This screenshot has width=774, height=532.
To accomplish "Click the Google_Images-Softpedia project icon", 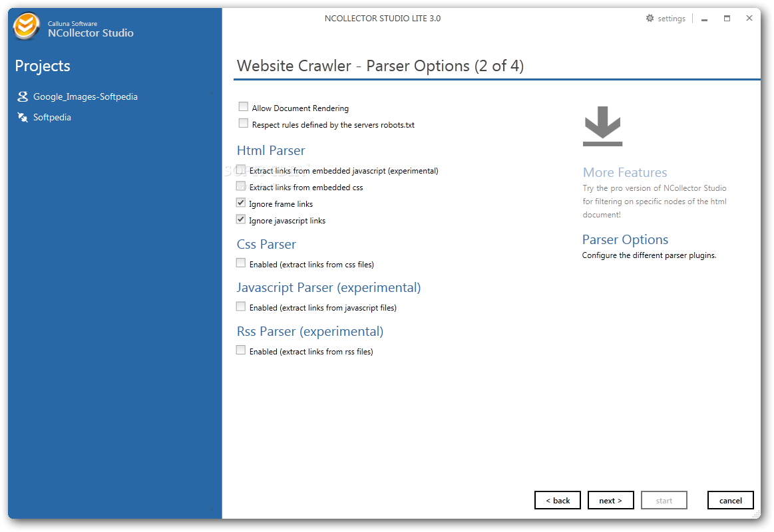I will coord(22,96).
